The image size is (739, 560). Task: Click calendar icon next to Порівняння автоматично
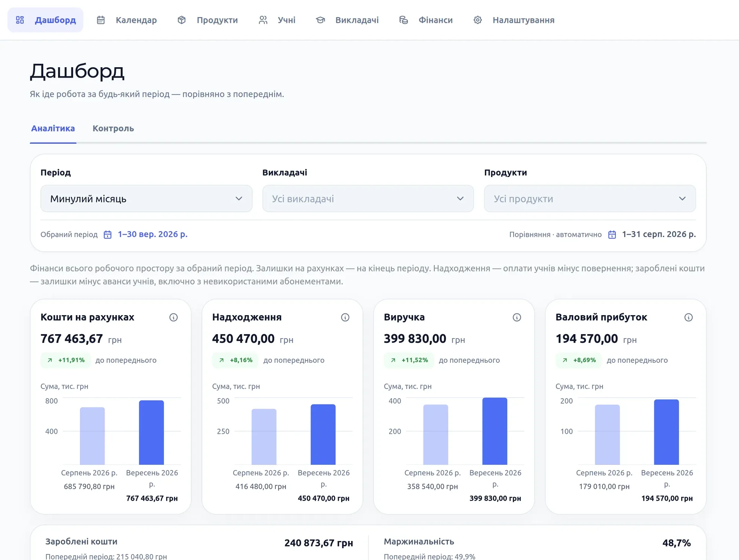pyautogui.click(x=612, y=234)
